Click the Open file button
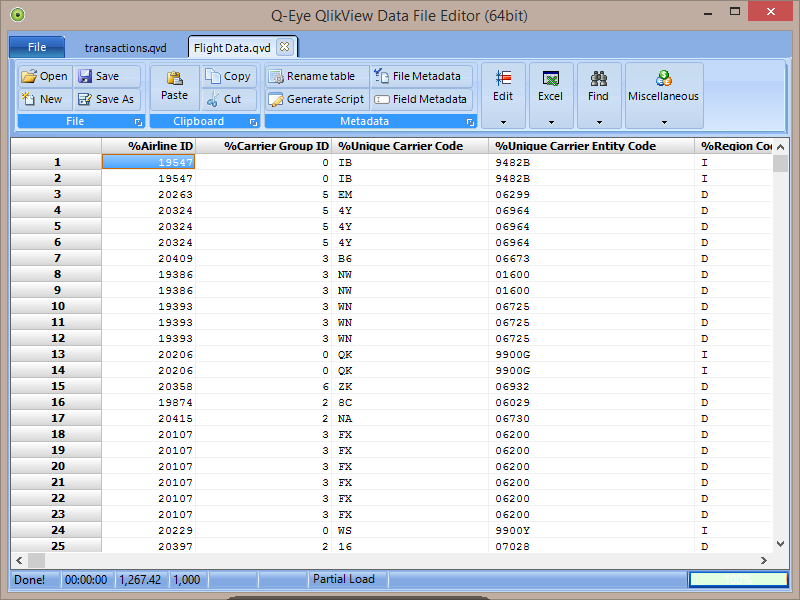This screenshot has height=600, width=800. 44,76
